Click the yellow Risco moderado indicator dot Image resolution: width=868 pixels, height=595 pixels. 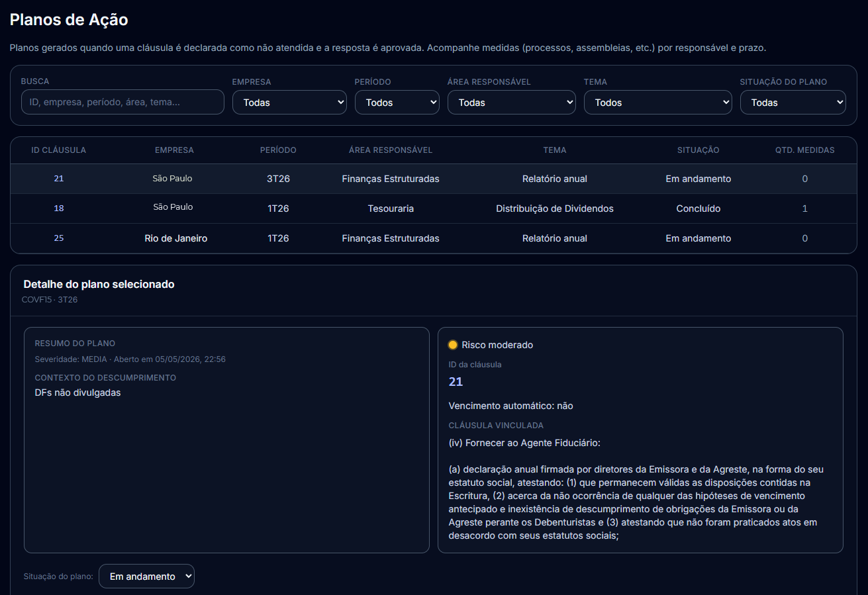453,345
